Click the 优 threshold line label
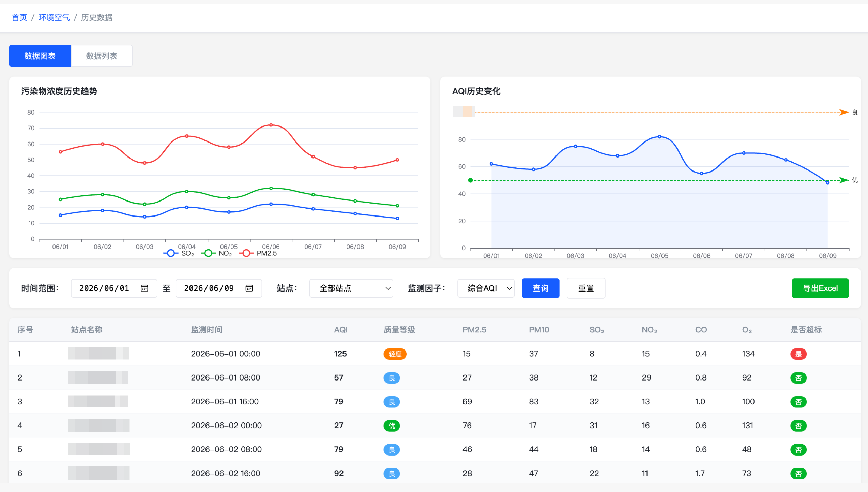 pos(855,180)
